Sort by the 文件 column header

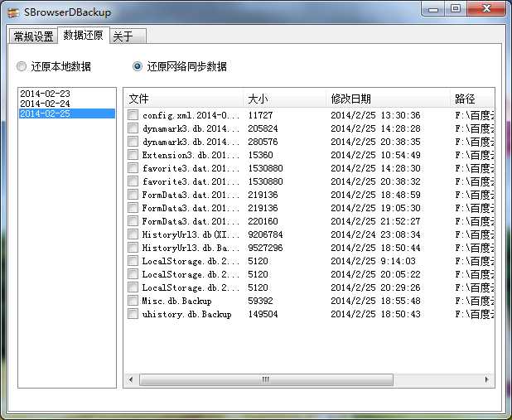point(184,99)
